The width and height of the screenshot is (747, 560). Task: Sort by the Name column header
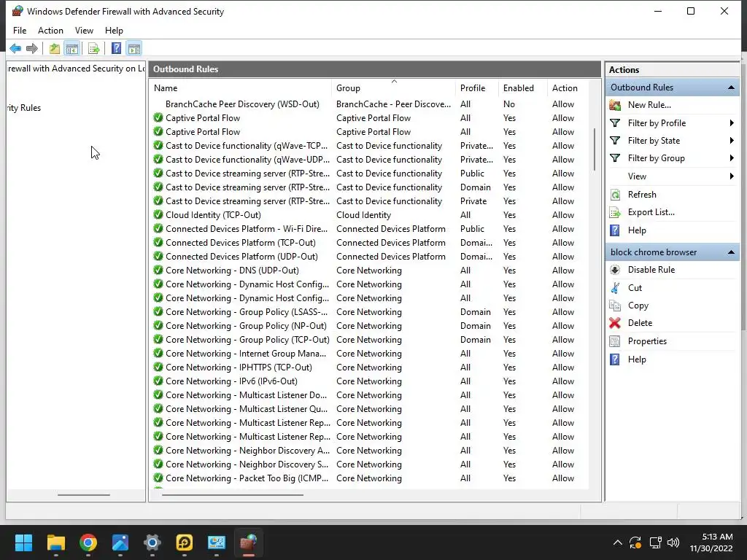pyautogui.click(x=241, y=88)
